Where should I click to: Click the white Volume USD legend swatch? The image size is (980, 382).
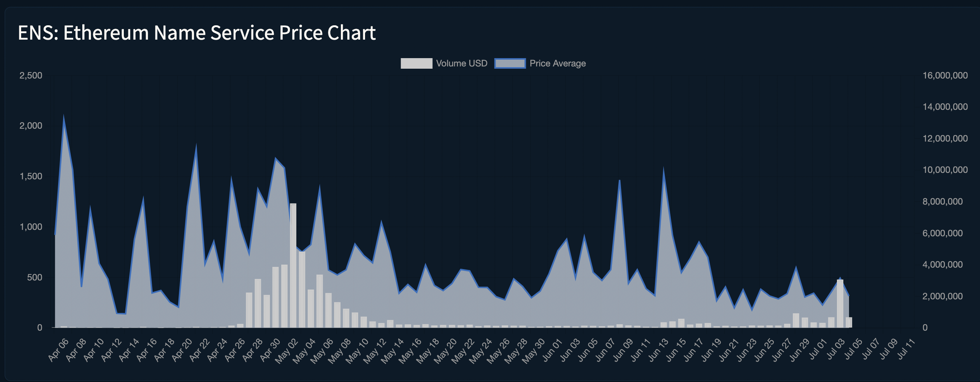click(x=416, y=63)
